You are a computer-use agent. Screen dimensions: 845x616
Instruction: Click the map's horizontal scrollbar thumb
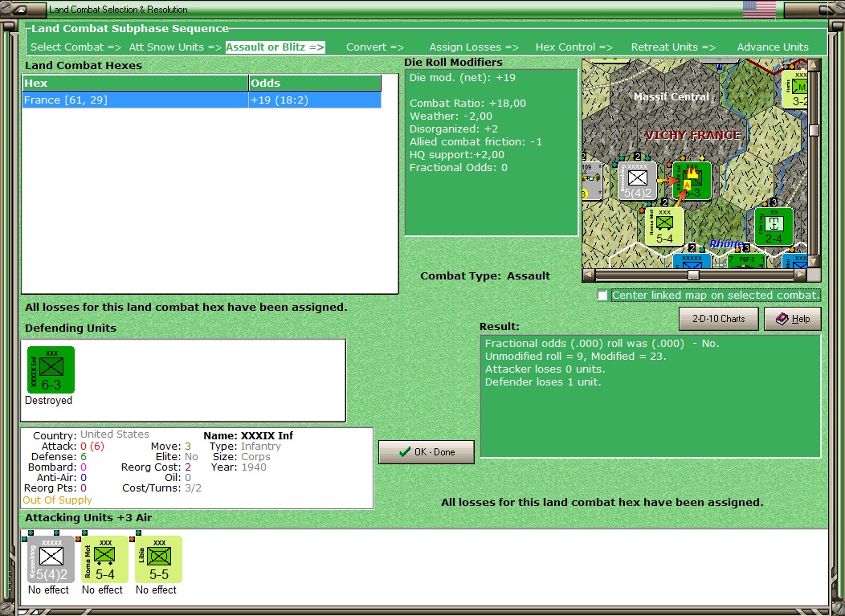tap(693, 275)
